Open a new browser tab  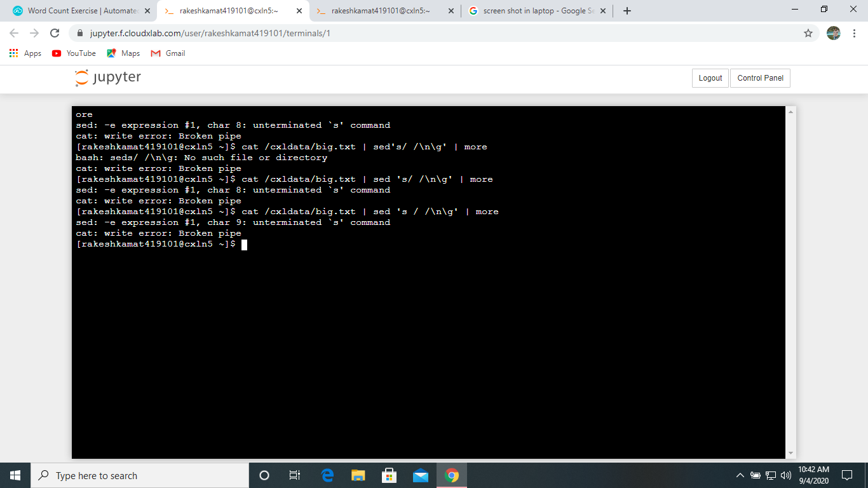(627, 11)
